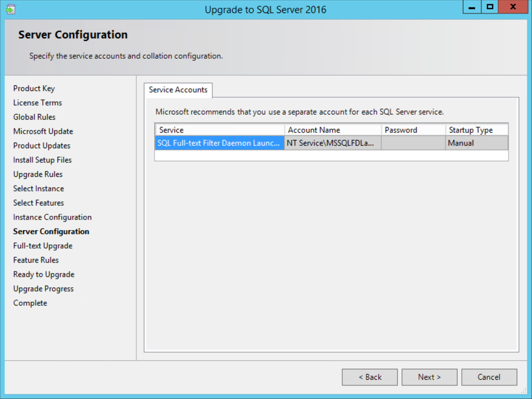The width and height of the screenshot is (532, 399).
Task: Click the Password column header
Action: click(413, 130)
